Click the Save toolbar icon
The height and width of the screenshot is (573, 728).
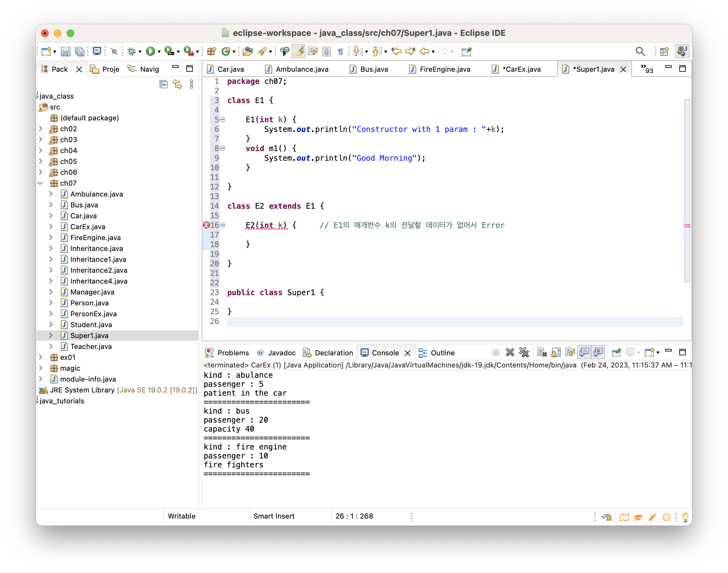click(x=65, y=51)
